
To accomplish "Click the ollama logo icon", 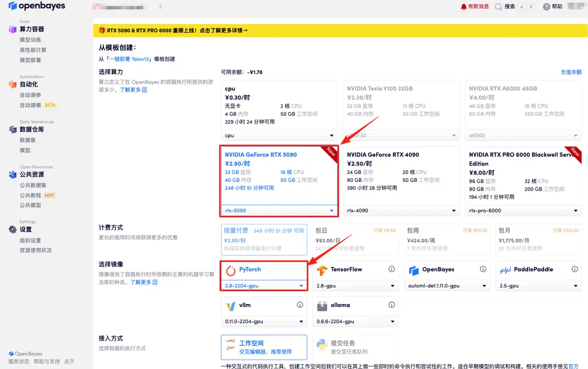I will click(322, 306).
